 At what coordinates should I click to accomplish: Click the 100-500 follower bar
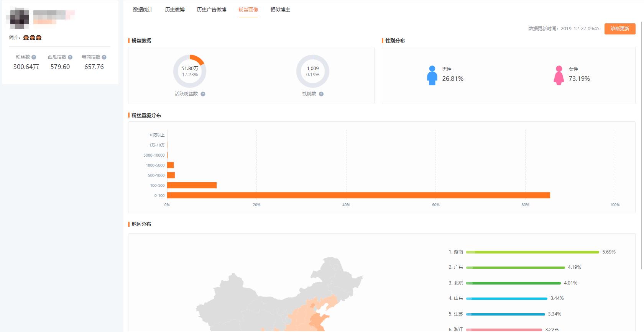click(192, 185)
